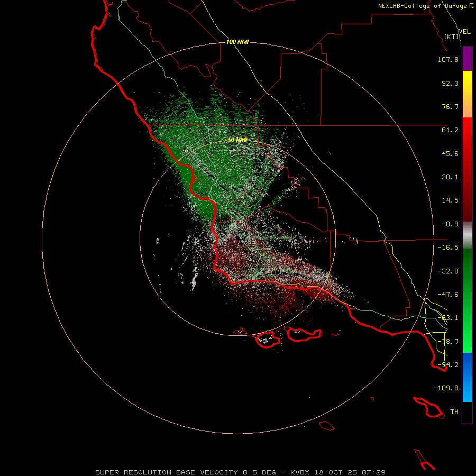Select the -0.9 velocity scale value

click(450, 224)
